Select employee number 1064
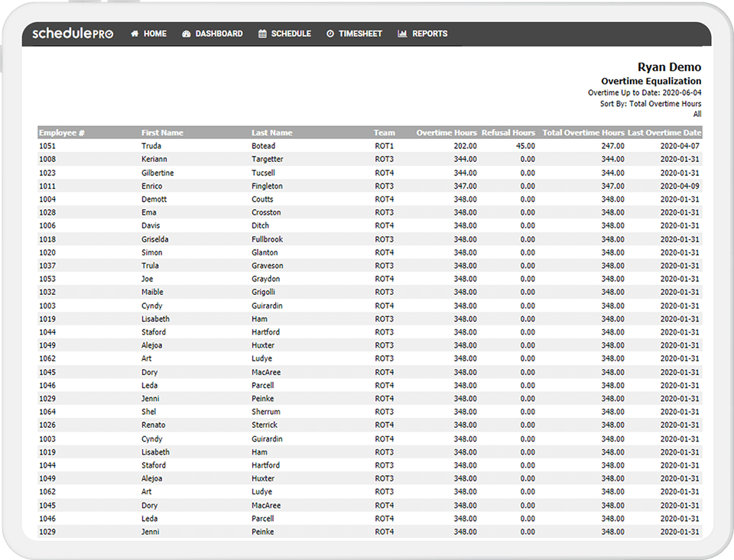Image resolution: width=734 pixels, height=560 pixels. (x=47, y=412)
